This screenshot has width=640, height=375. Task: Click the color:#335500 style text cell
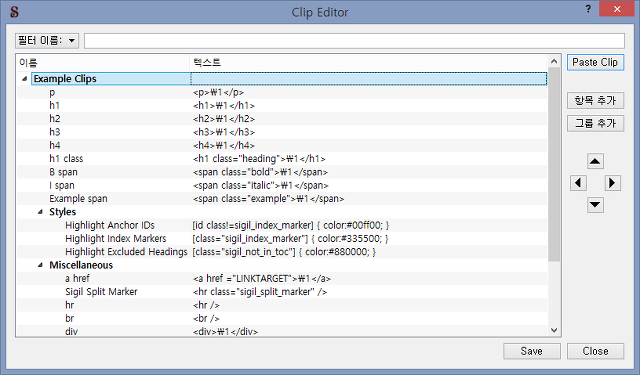pos(290,238)
